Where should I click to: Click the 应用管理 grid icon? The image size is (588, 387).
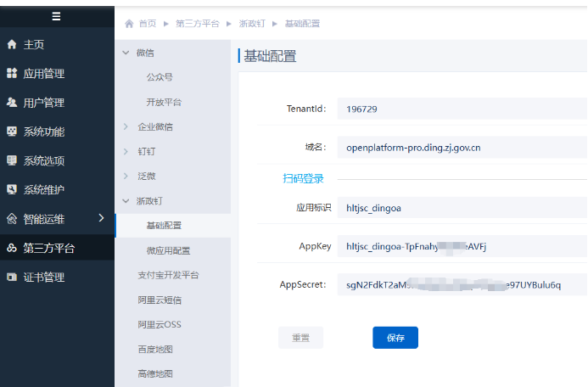pyautogui.click(x=12, y=74)
